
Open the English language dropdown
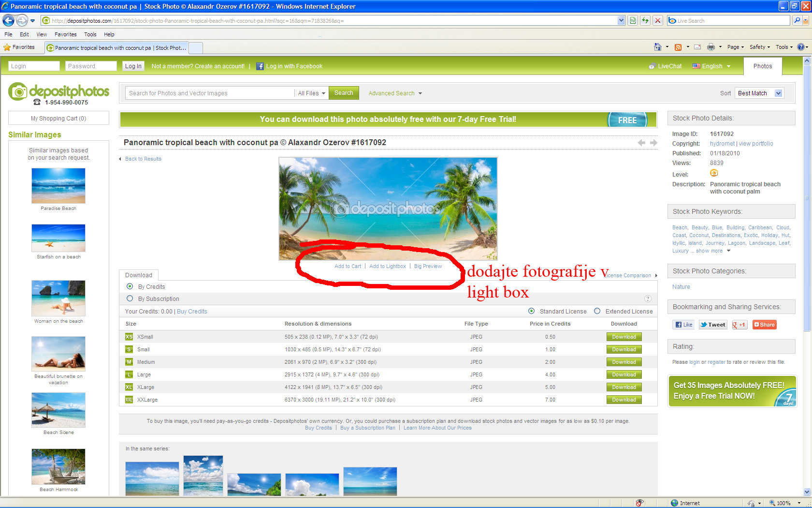pyautogui.click(x=711, y=66)
